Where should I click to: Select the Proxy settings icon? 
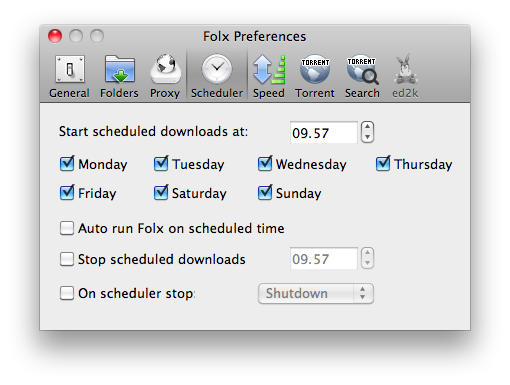click(166, 69)
